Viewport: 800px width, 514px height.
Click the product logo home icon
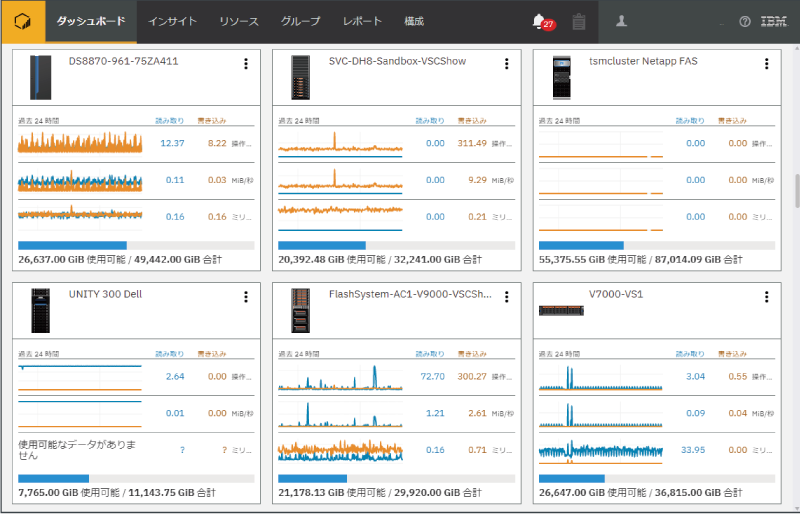[x=22, y=21]
